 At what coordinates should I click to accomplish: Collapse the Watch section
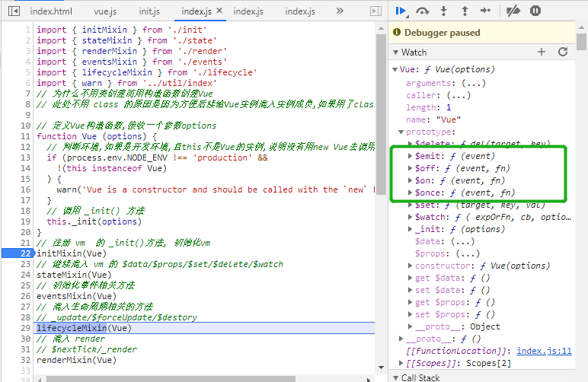(395, 53)
